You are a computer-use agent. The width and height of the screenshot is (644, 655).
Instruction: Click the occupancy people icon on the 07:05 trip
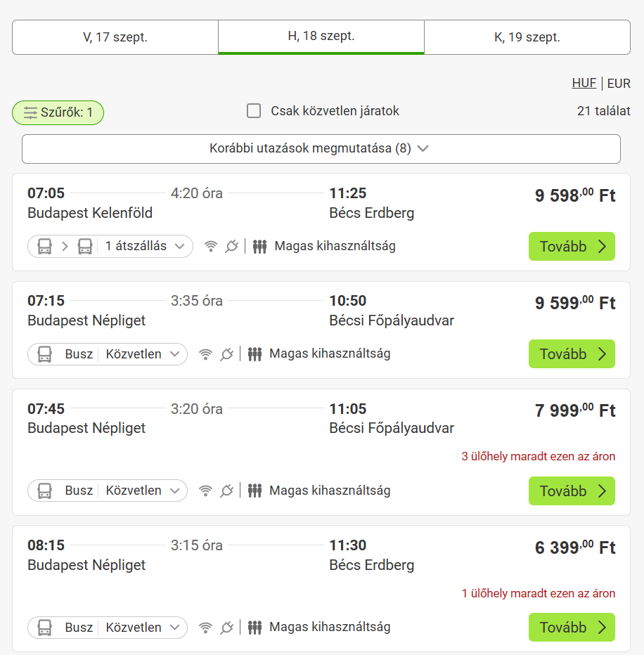click(x=260, y=247)
